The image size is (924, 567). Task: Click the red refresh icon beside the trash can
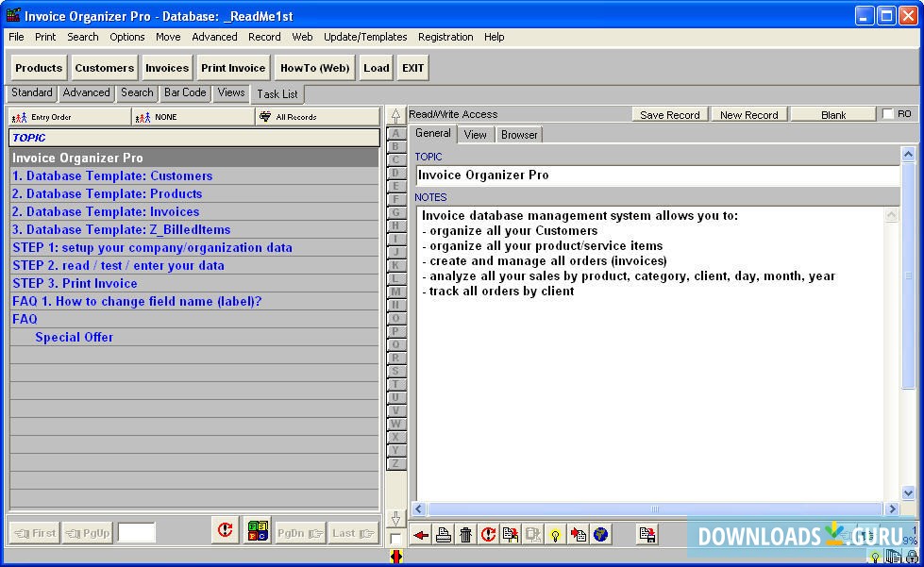pos(488,535)
